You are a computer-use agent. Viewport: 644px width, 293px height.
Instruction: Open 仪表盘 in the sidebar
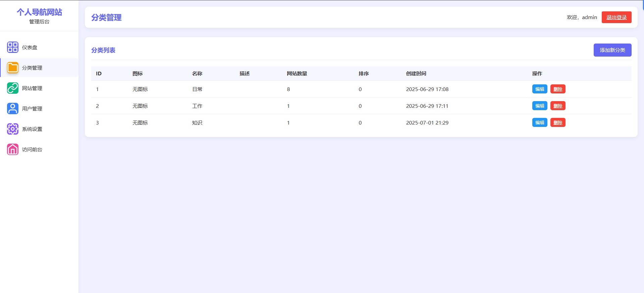[x=39, y=47]
